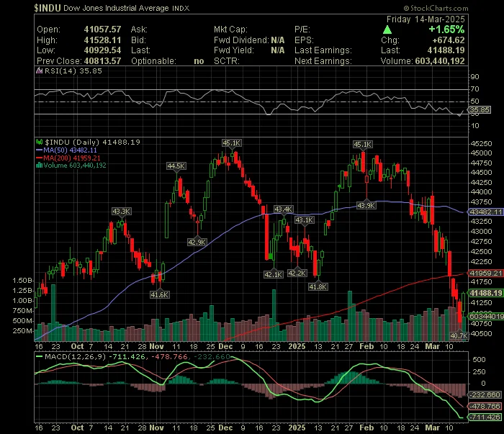The width and height of the screenshot is (504, 434).
Task: Click the '+1.65%' percent change
Action: coord(446,30)
